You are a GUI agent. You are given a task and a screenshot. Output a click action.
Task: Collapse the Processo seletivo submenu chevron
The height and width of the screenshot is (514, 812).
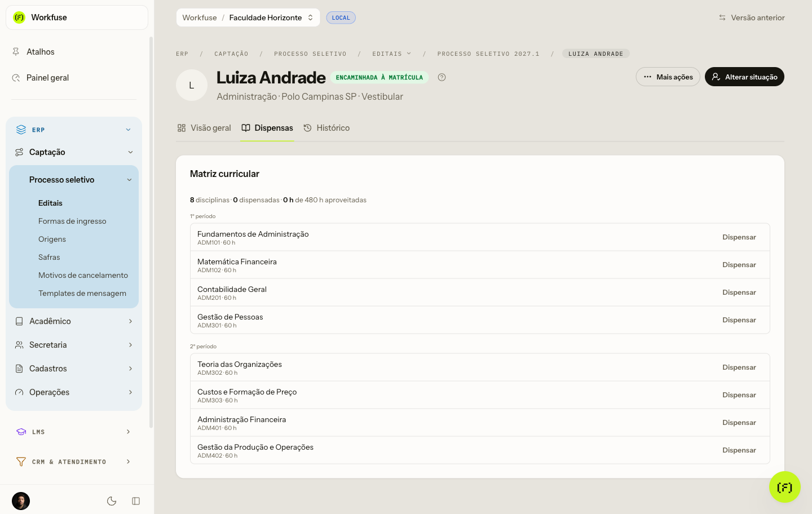[129, 180]
